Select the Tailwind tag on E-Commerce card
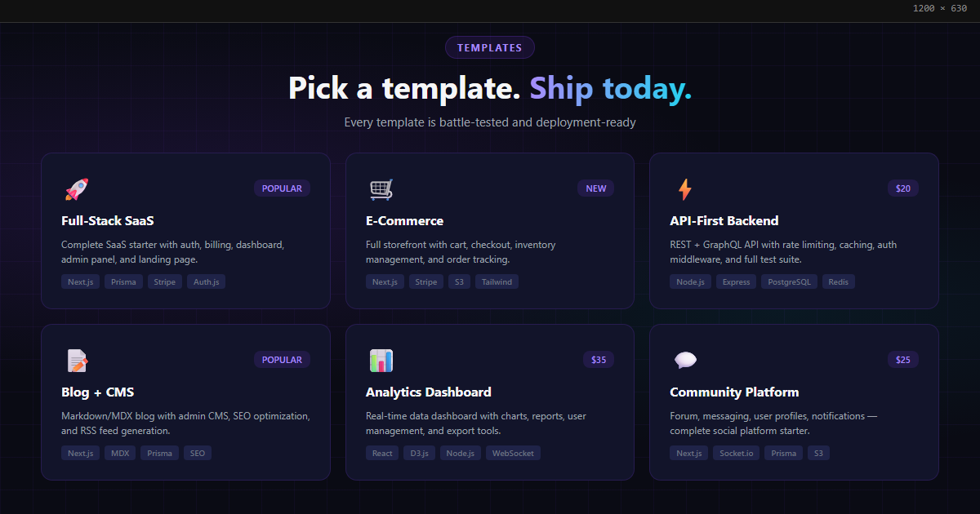The width and height of the screenshot is (980, 514). click(497, 281)
